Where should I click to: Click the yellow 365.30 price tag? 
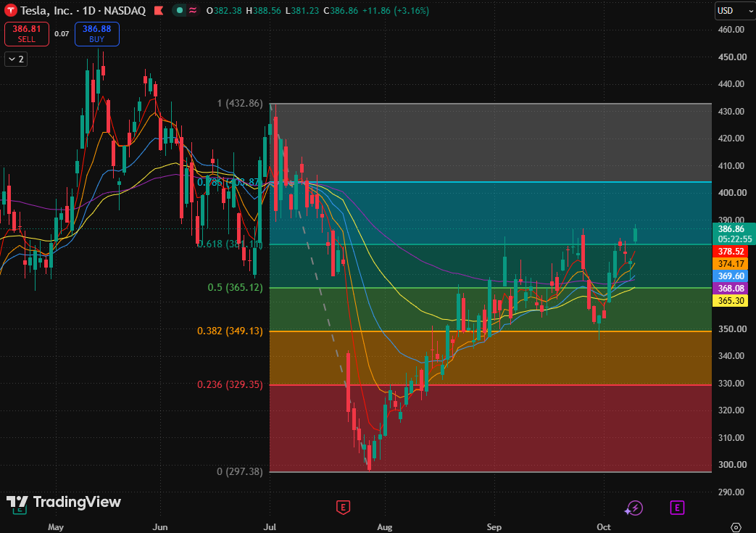click(731, 301)
